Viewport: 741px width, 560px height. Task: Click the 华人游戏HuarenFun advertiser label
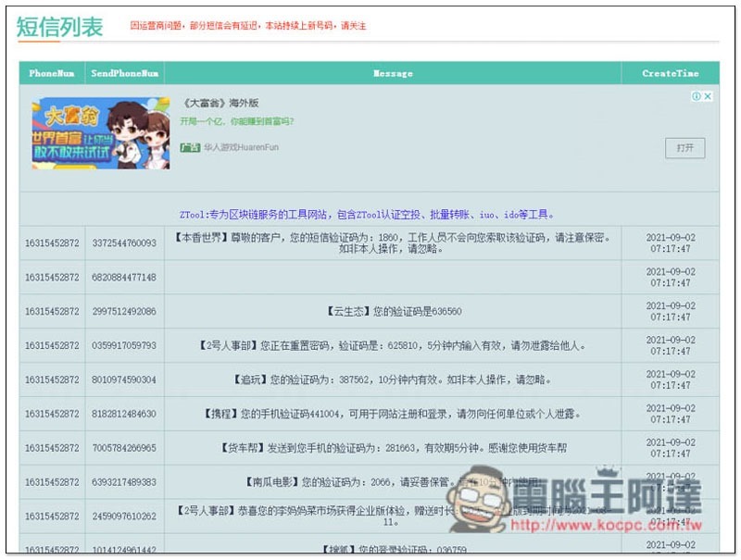coord(241,147)
